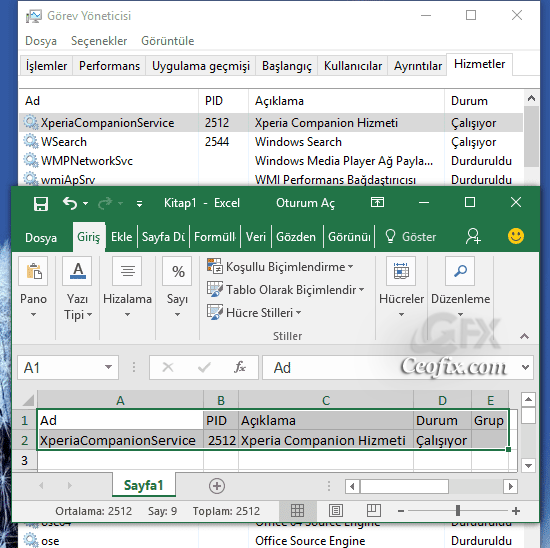Open Ayrıntılar tab in Task Manager
The image size is (550, 548).
(417, 66)
